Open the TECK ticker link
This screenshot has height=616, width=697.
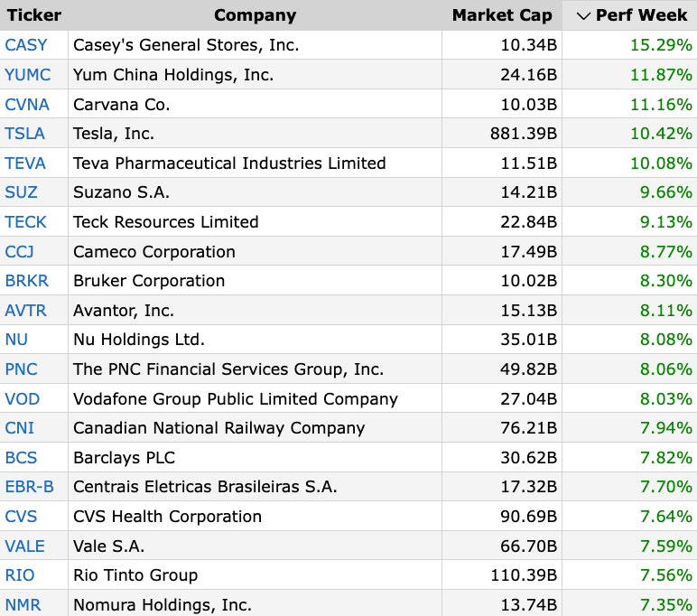coord(25,222)
